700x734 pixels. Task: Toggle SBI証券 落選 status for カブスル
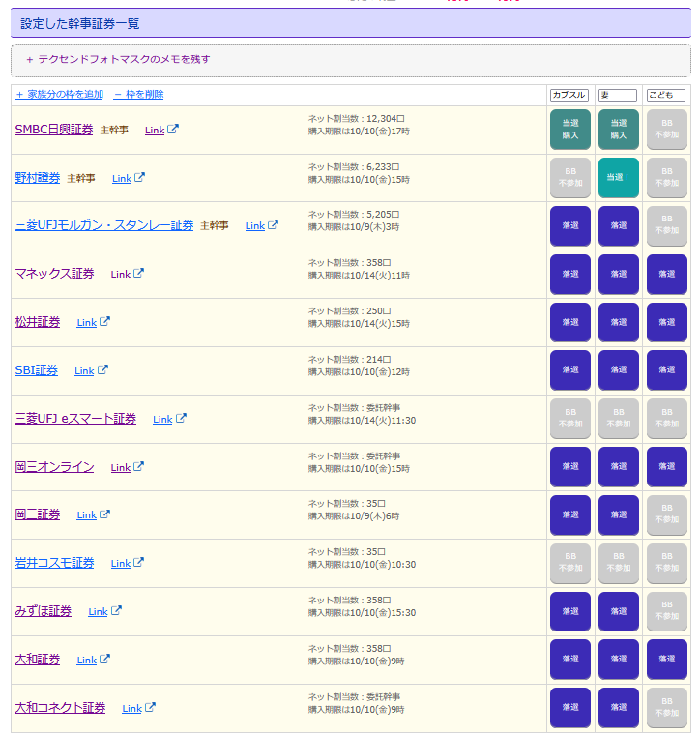point(570,369)
